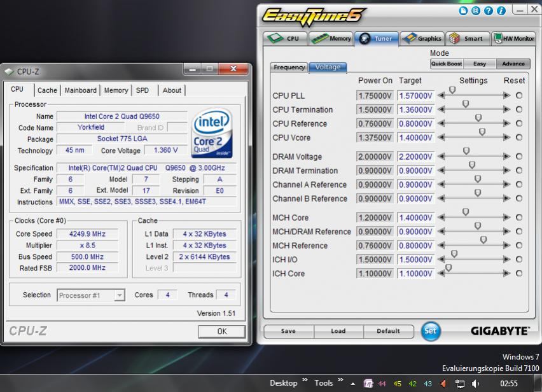Image resolution: width=542 pixels, height=392 pixels.
Task: Decrease ICH Core with left arrow
Action: [x=441, y=273]
